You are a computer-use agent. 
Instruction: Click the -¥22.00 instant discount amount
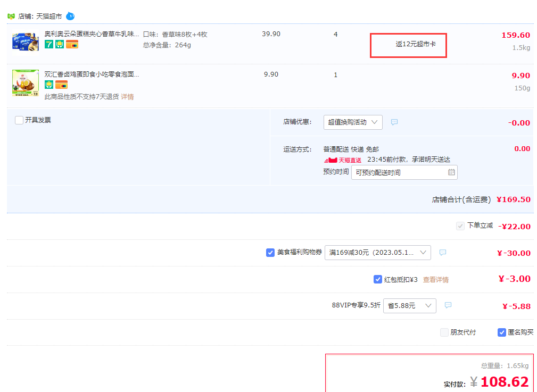click(x=514, y=226)
